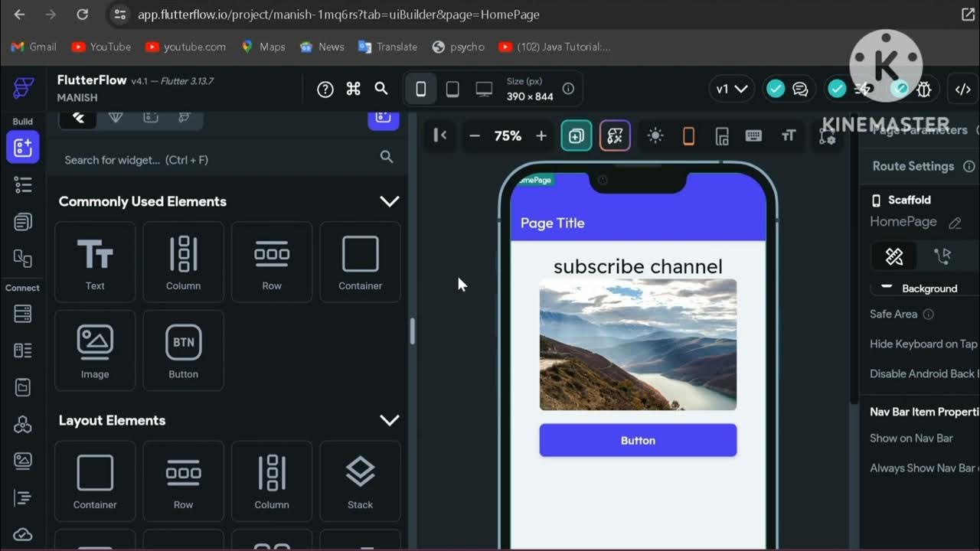Click Route Settings info icon
The height and width of the screenshot is (551, 980).
point(969,166)
